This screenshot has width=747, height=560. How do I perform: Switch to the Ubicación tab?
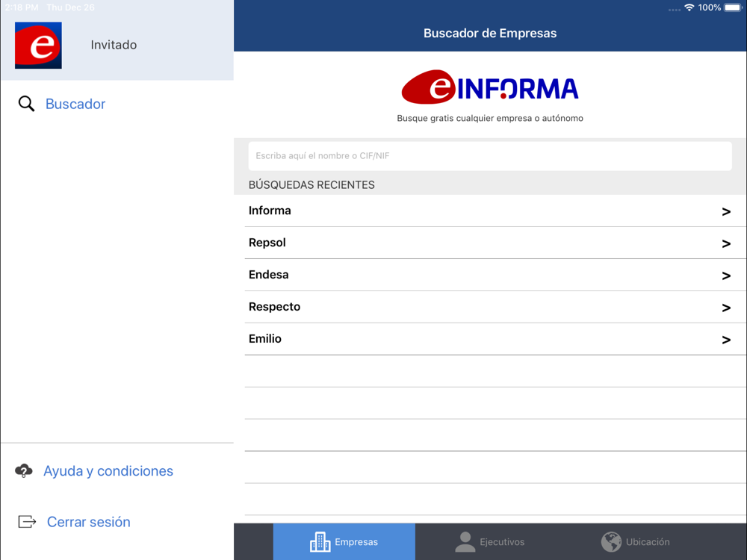[636, 542]
